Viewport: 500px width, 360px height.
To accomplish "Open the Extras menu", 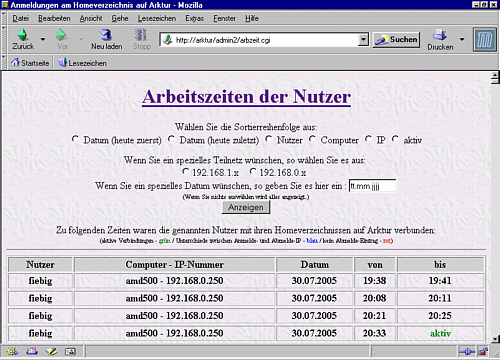I will [194, 18].
